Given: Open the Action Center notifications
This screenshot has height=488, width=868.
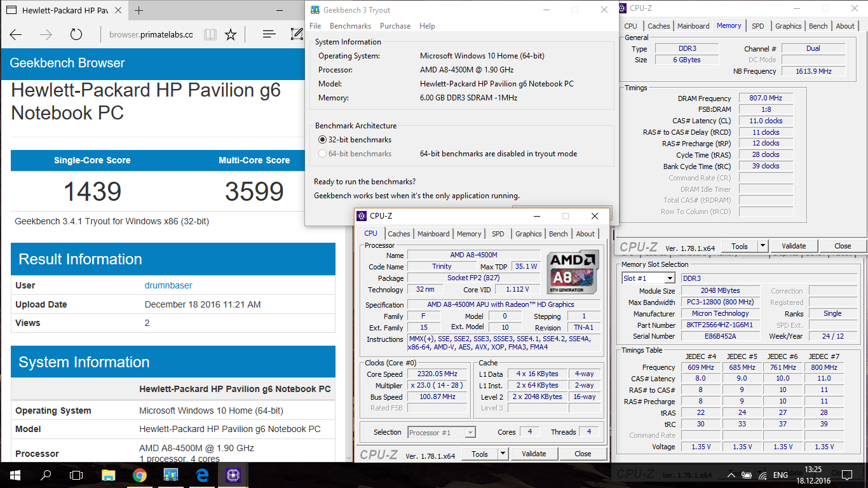Looking at the screenshot, I should (x=846, y=475).
